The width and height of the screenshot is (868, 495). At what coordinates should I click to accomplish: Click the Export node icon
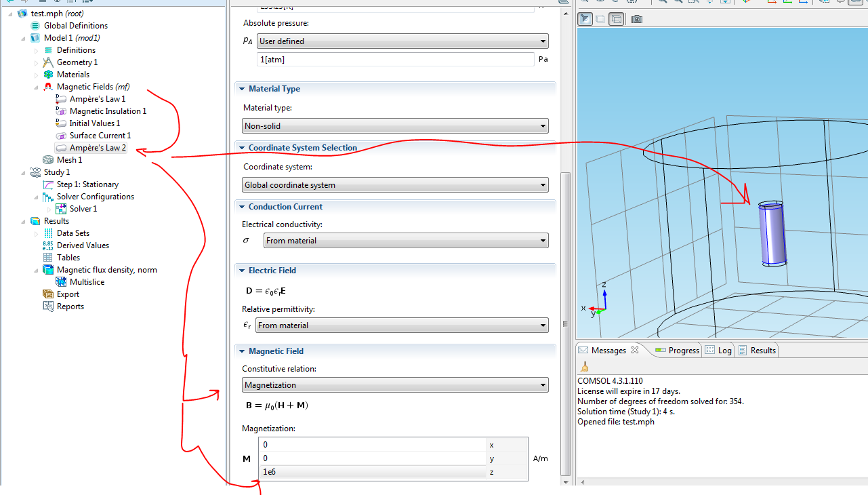click(x=48, y=294)
